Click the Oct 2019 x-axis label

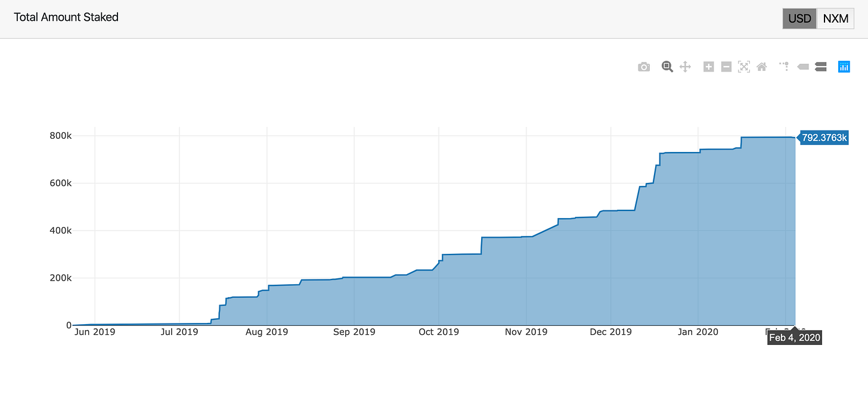(x=439, y=332)
